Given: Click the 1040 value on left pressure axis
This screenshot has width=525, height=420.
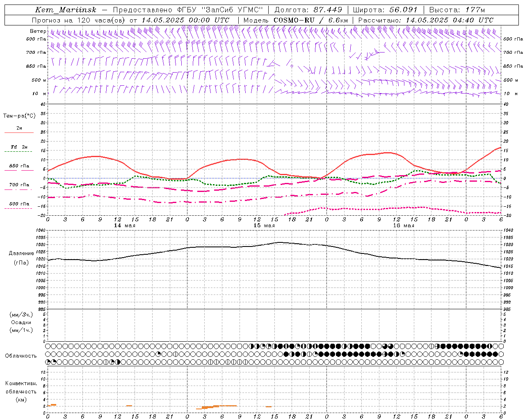Looking at the screenshot, I should click(x=41, y=231).
